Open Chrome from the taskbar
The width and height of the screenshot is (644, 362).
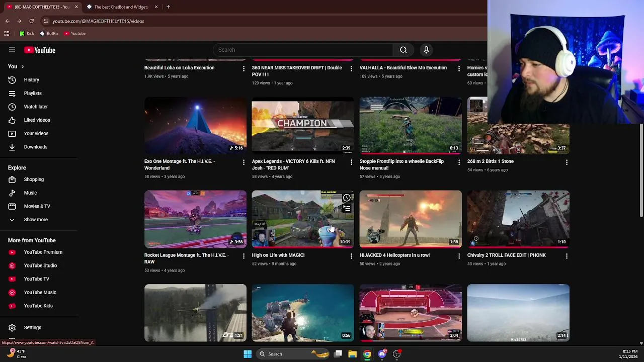367,354
